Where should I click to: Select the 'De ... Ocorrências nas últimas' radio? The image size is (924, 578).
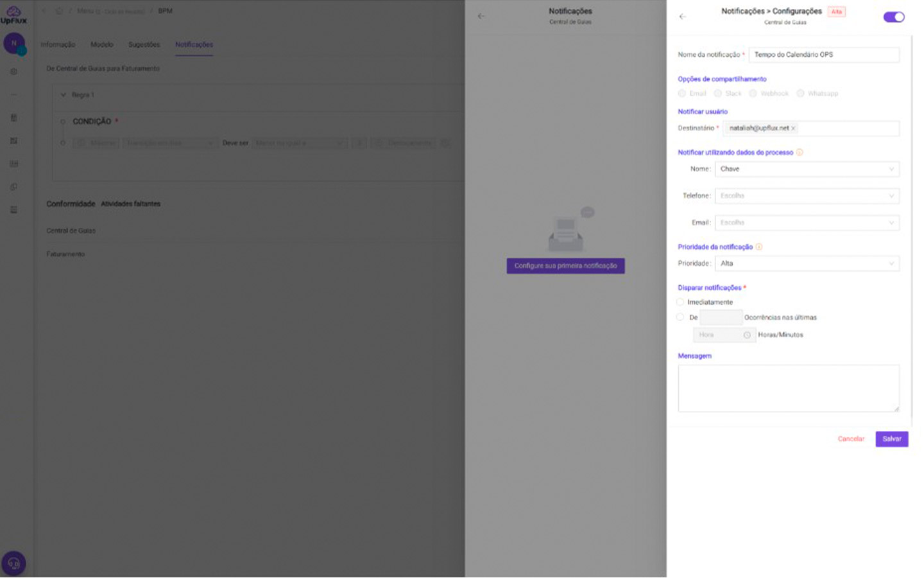click(680, 317)
